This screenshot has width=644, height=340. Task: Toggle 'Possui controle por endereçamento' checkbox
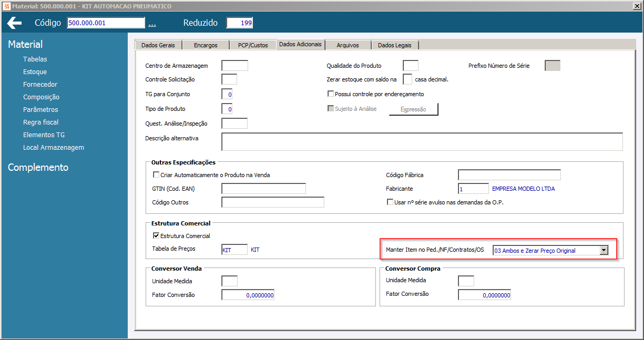[x=331, y=94]
